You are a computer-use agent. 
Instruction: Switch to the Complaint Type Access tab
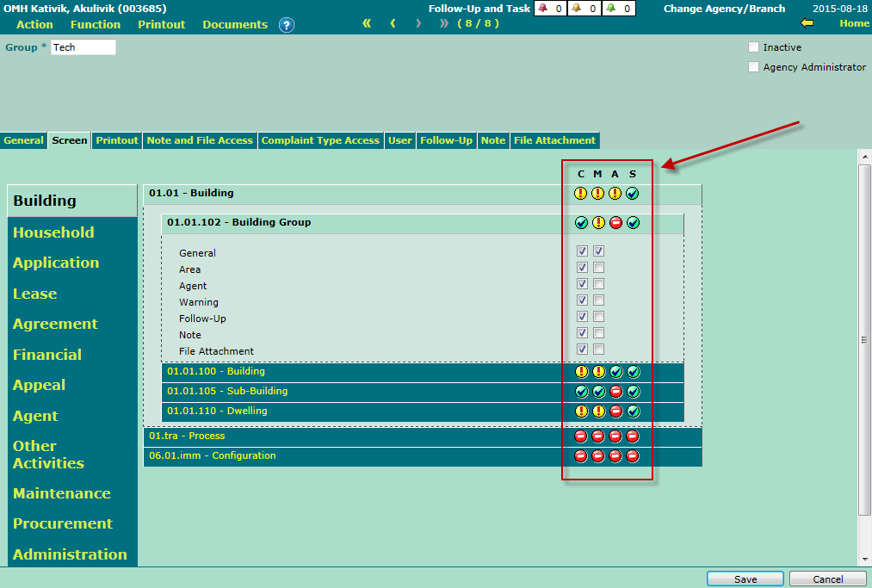pyautogui.click(x=320, y=140)
